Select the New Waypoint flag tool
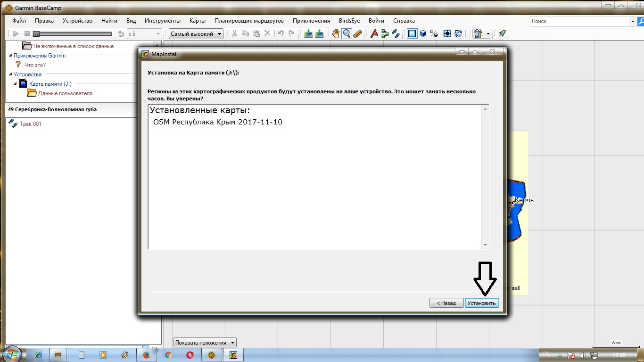 (374, 33)
